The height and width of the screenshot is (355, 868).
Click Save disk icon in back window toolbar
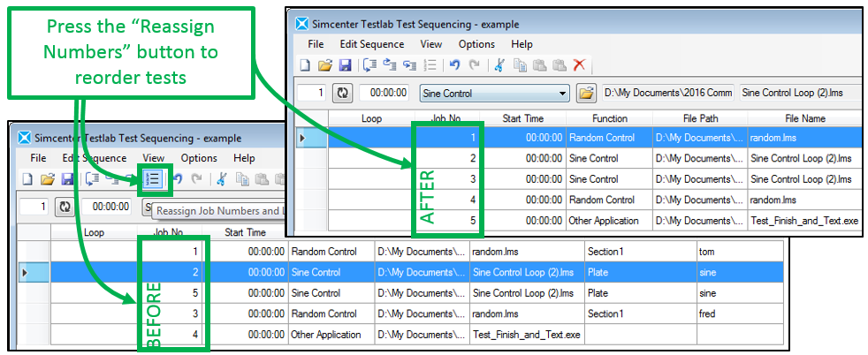point(67,179)
